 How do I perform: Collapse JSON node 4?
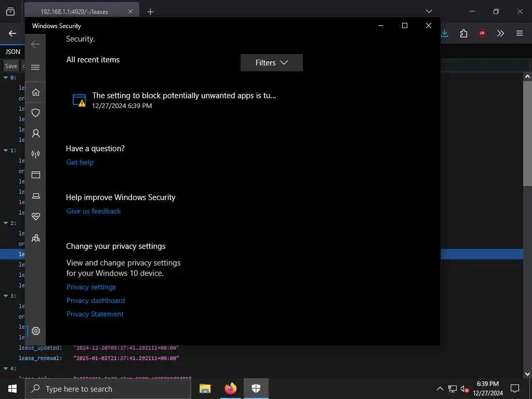tap(6, 368)
